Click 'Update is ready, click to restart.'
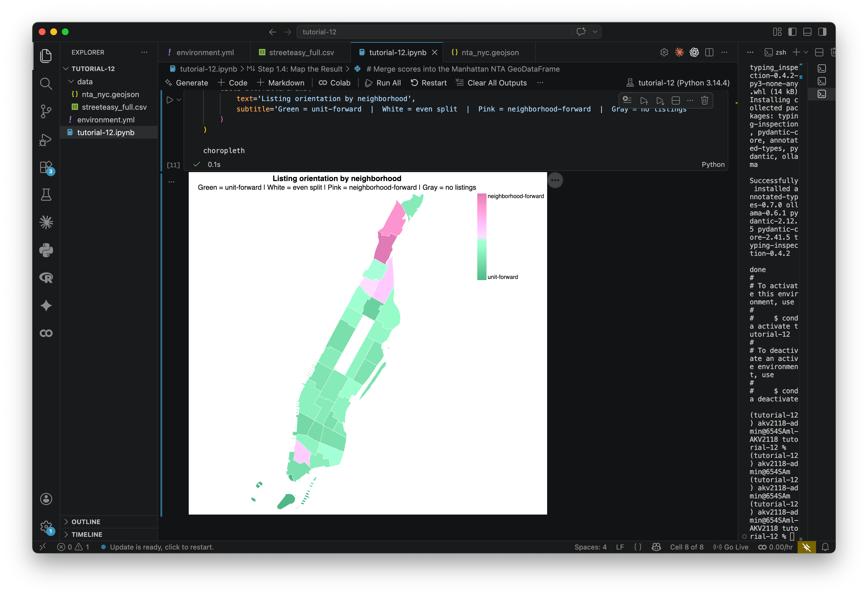This screenshot has width=868, height=596. click(162, 547)
